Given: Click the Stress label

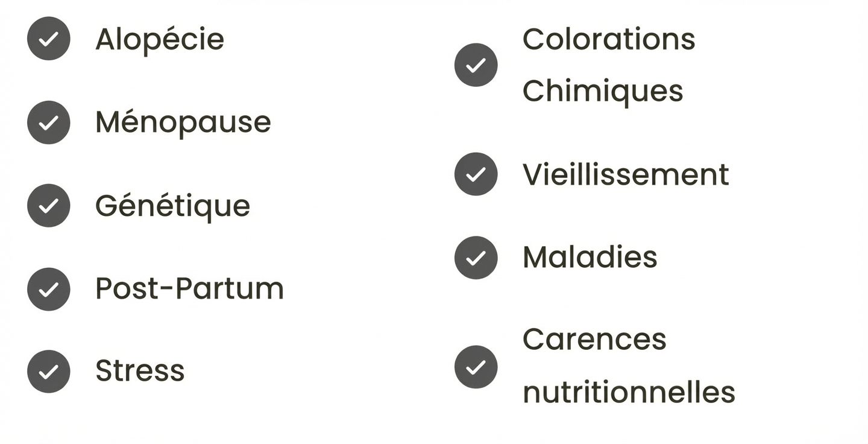Looking at the screenshot, I should pyautogui.click(x=140, y=371).
